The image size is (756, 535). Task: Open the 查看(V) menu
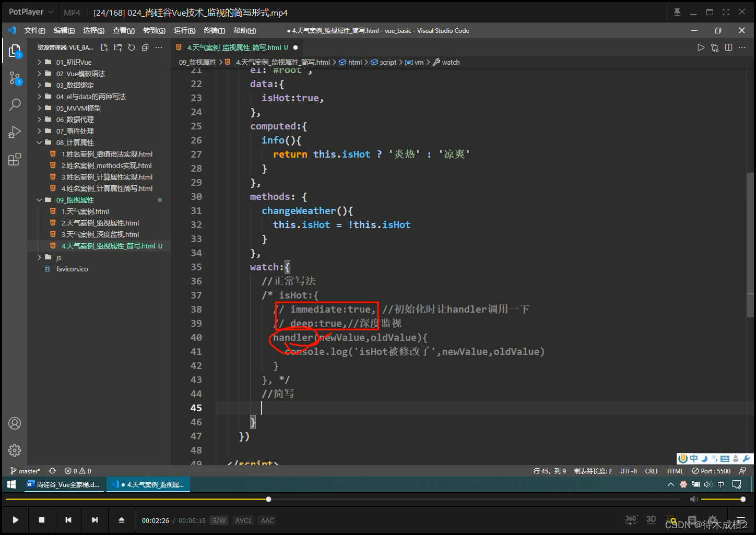pyautogui.click(x=124, y=31)
